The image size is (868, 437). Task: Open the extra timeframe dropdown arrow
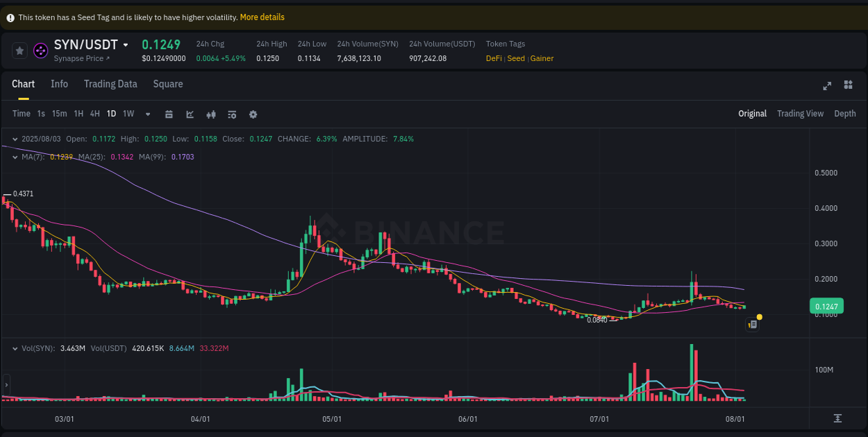147,114
